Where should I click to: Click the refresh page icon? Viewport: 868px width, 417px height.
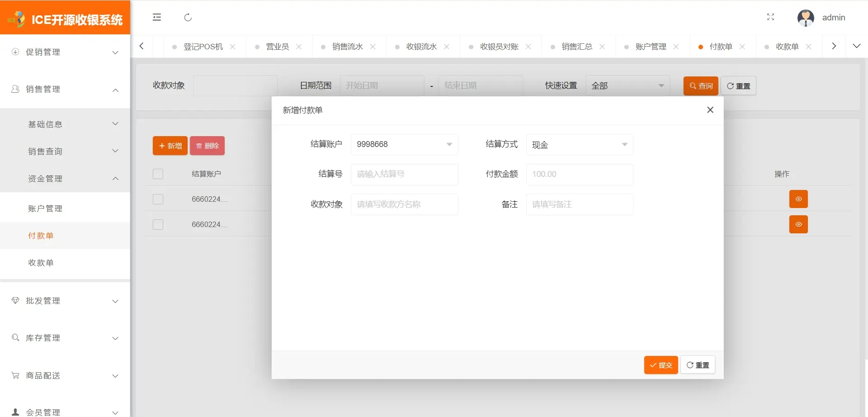tap(188, 17)
